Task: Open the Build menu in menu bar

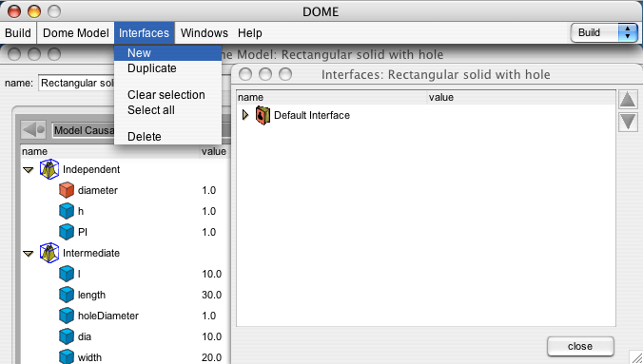Action: click(18, 33)
